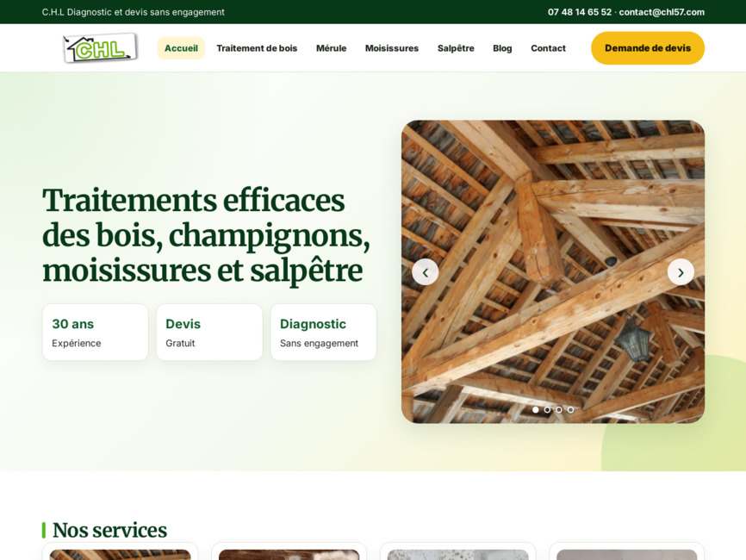Go to Traitement de bois page
Screen dimensions: 746x560
click(257, 48)
